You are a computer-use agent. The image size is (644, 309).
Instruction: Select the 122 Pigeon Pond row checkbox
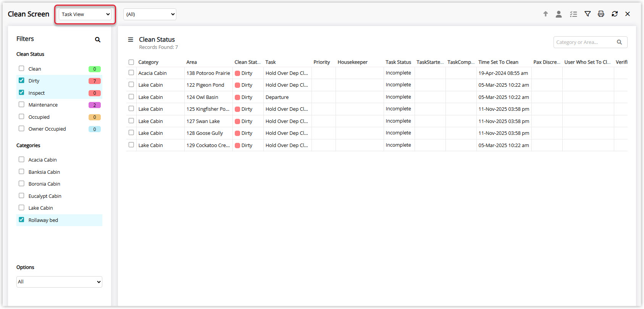click(x=131, y=85)
